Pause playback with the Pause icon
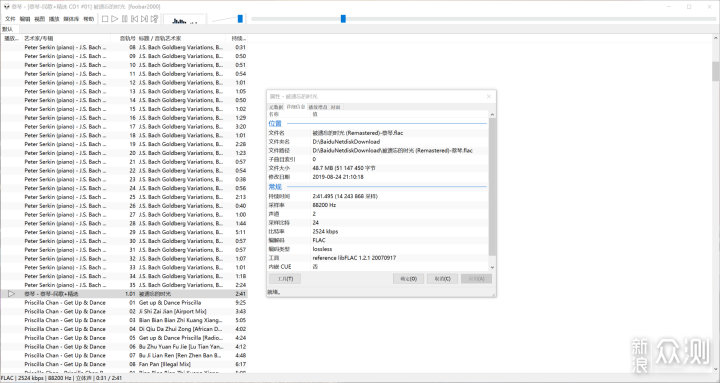 [x=124, y=19]
